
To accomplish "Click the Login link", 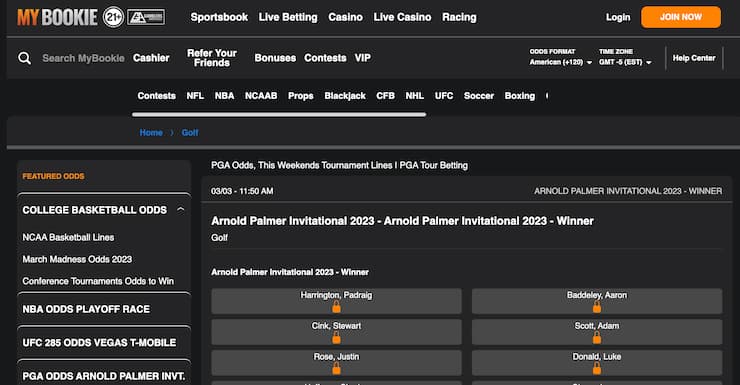I will click(618, 17).
